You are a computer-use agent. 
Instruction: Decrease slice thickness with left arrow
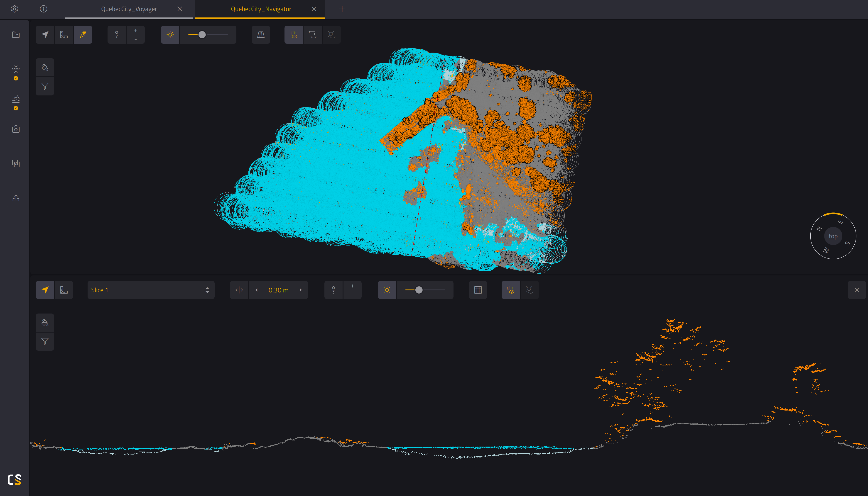click(256, 290)
